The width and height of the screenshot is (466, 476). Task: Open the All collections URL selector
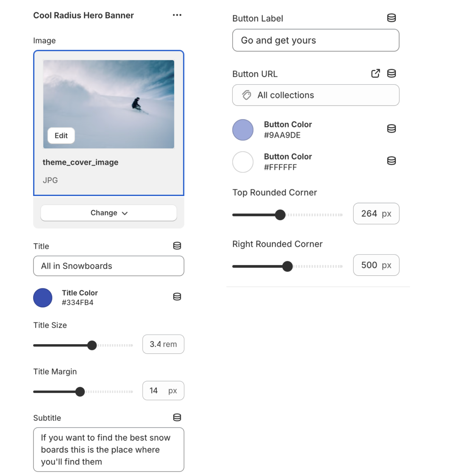click(x=316, y=95)
